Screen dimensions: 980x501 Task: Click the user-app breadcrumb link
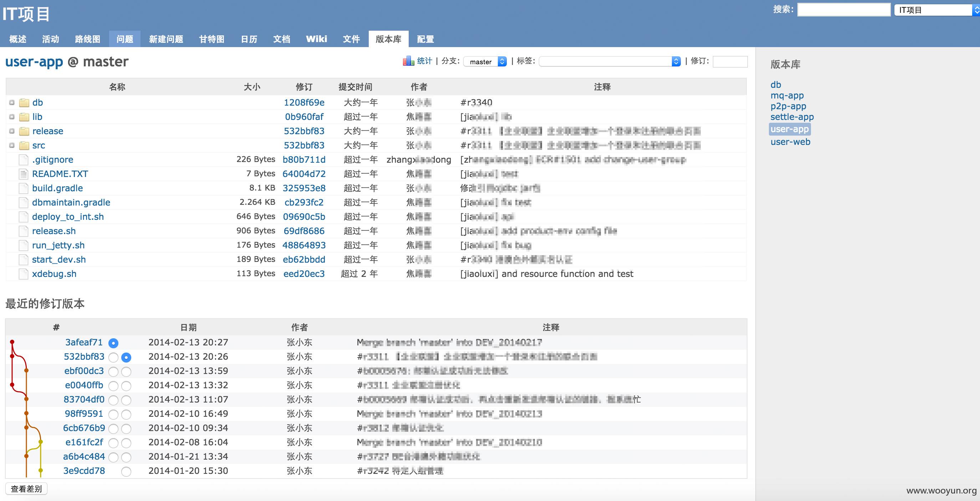click(34, 62)
